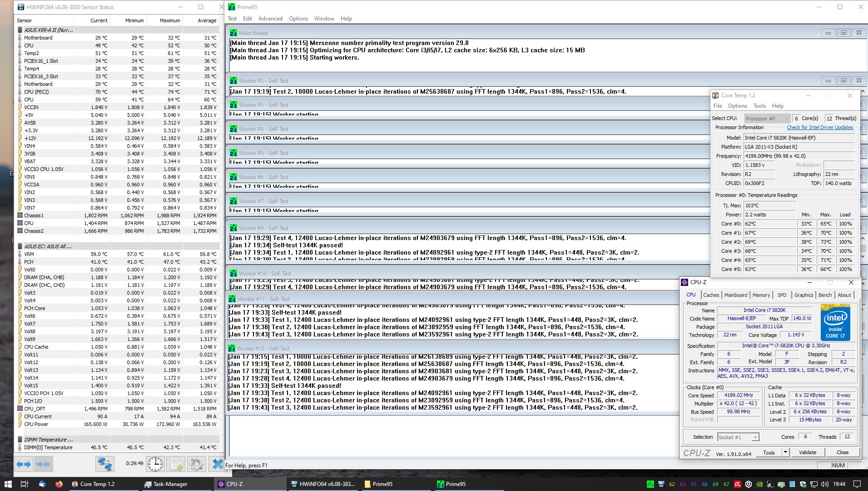Click the Worker #5 Self-Test window icon
The image size is (868, 491).
[x=233, y=153]
